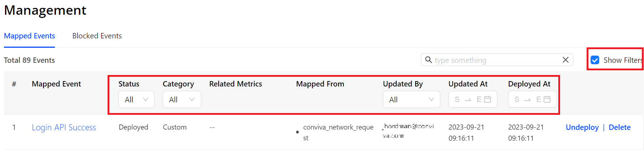Screen dimensions: 644x150
Task: Click the Category dropdown chevron arrow
Action: click(x=192, y=99)
